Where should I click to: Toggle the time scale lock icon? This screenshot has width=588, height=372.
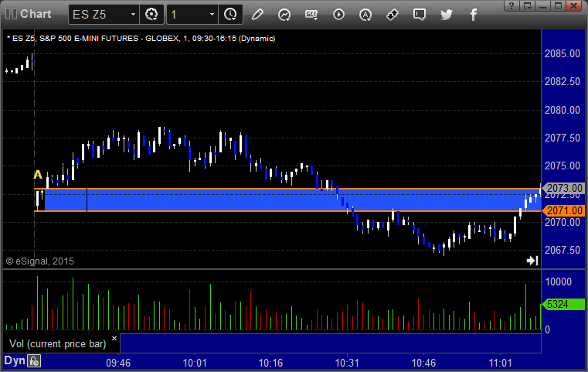pyautogui.click(x=34, y=361)
